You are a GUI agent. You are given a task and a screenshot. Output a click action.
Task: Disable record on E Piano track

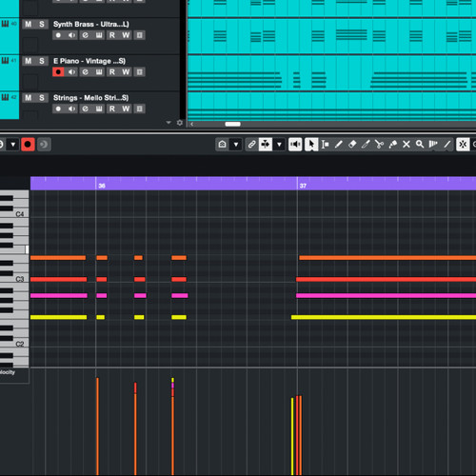(x=58, y=72)
